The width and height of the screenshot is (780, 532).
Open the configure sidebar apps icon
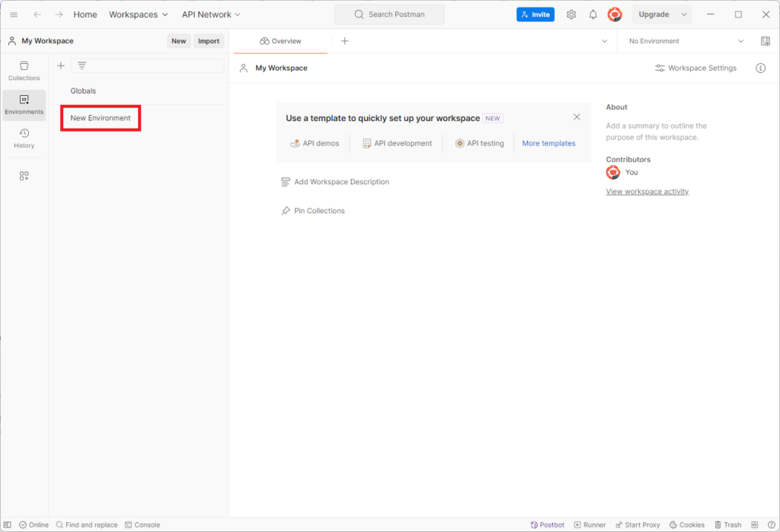click(24, 176)
